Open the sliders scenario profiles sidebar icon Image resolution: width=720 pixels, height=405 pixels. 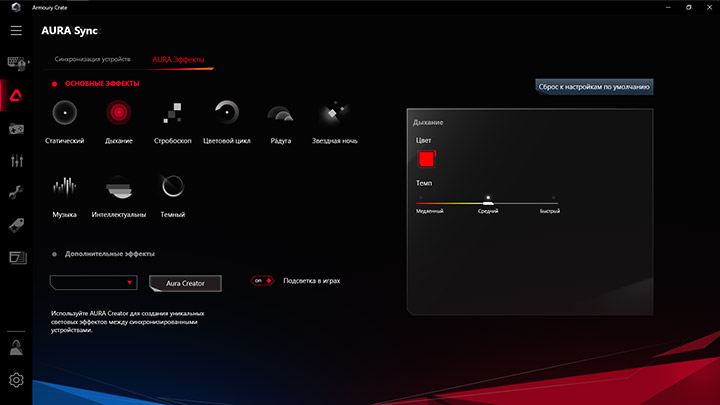pyautogui.click(x=17, y=160)
